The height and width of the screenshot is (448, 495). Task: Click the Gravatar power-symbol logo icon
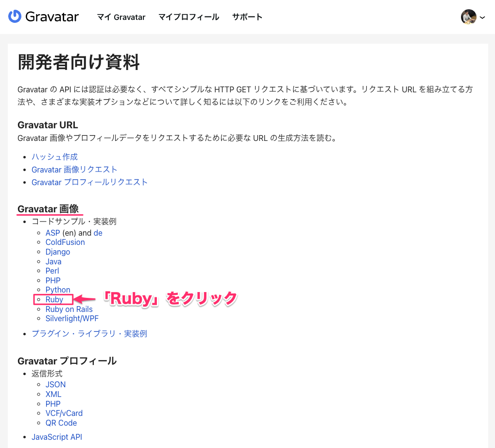tap(15, 17)
